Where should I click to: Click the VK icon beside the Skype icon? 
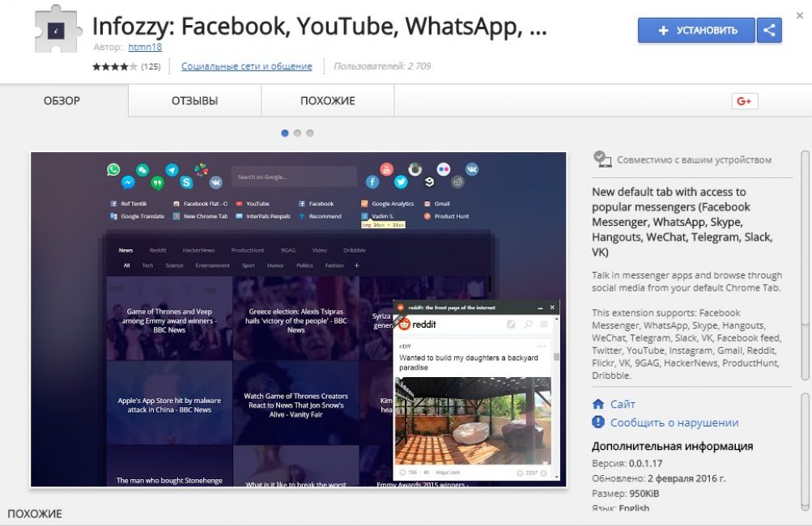(x=216, y=182)
